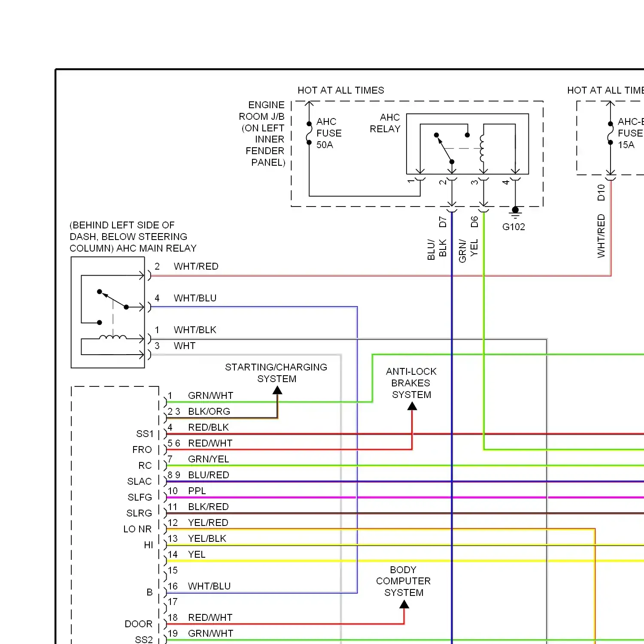Screen dimensions: 644x644
Task: Select 'GRN/WHT' at connector pin 1
Action: coord(210,395)
